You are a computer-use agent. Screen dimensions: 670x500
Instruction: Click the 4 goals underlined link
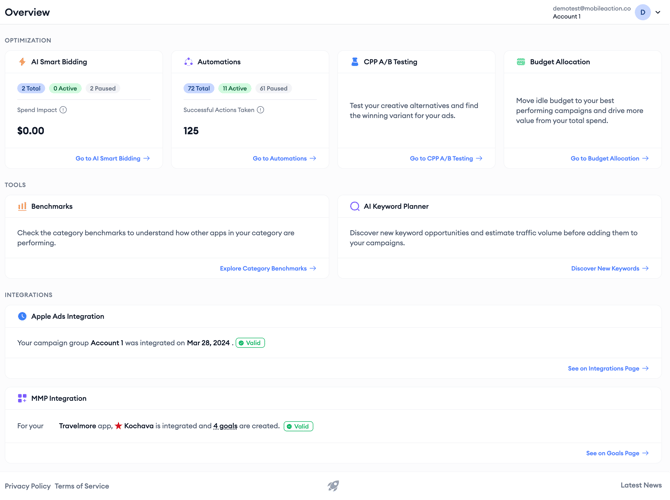pyautogui.click(x=225, y=426)
